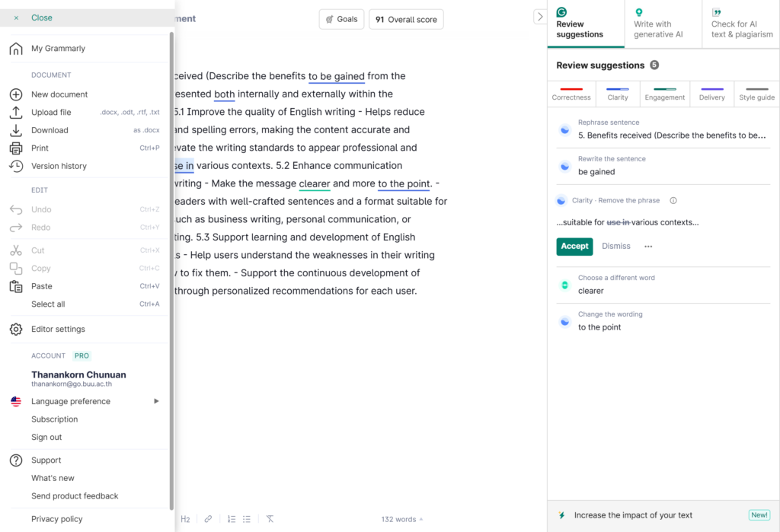
Task: Click the Editor settings gear icon
Action: pyautogui.click(x=15, y=330)
